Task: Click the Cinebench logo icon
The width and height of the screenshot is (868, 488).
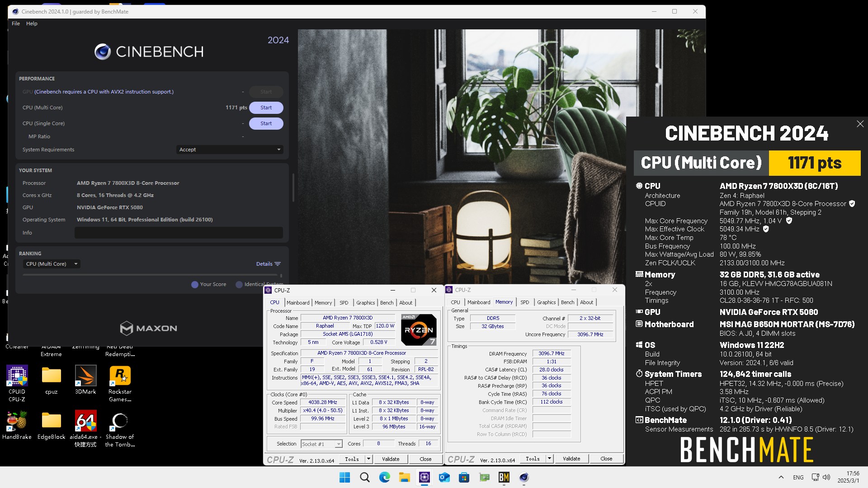Action: (x=103, y=52)
